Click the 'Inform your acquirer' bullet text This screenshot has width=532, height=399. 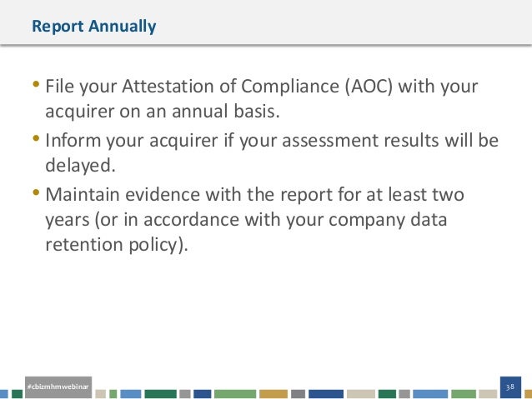272,153
